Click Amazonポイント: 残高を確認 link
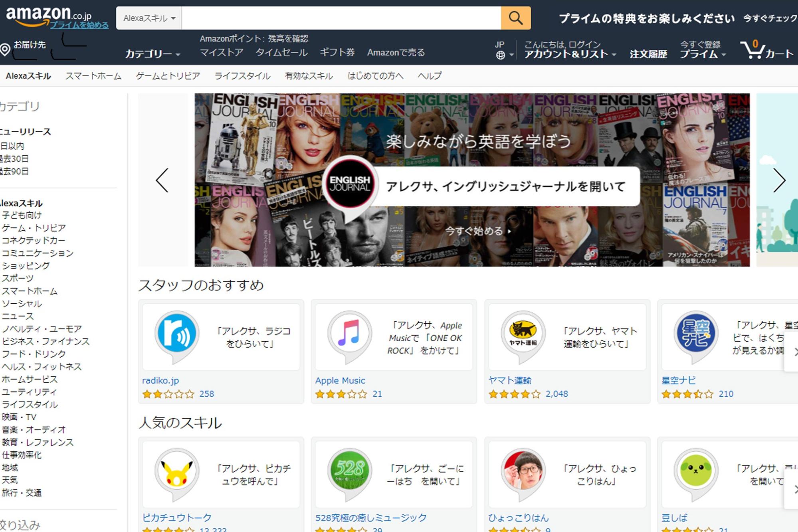Viewport: 798px width, 532px height. tap(254, 39)
